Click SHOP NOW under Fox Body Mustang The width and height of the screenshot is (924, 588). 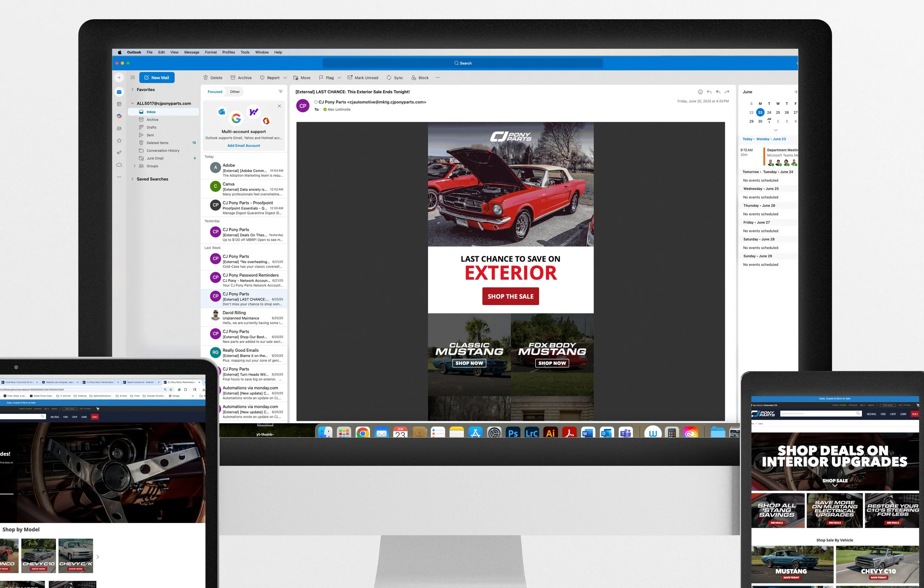[552, 363]
